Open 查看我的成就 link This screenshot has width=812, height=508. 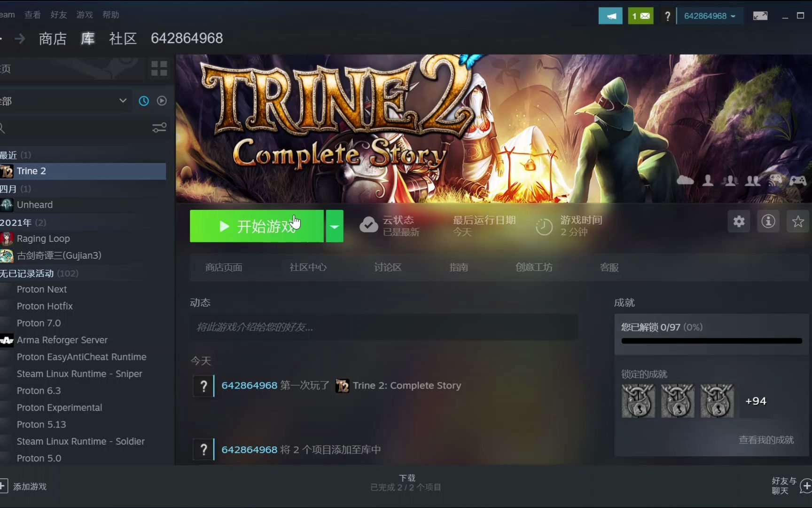click(x=766, y=440)
